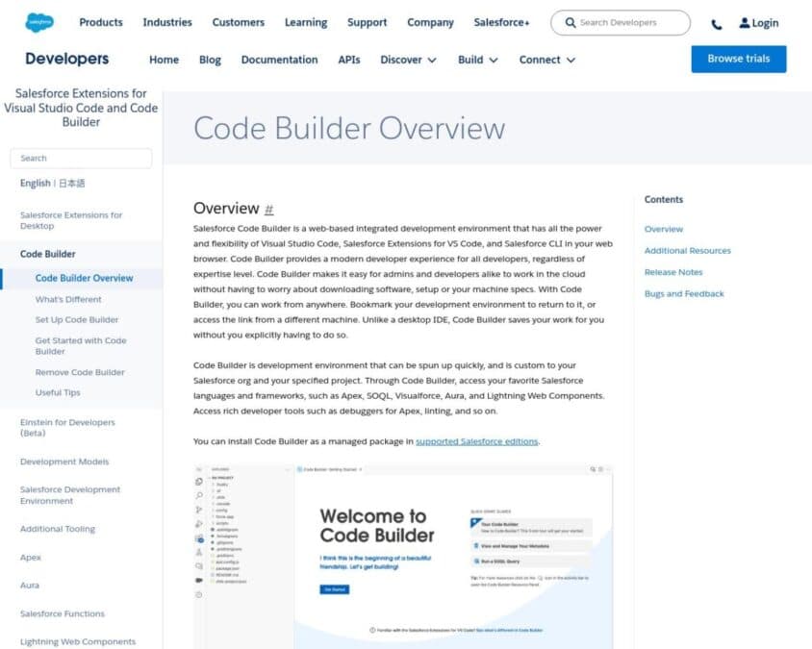This screenshot has width=812, height=649.
Task: Open the Customers menu
Action: coord(239,22)
